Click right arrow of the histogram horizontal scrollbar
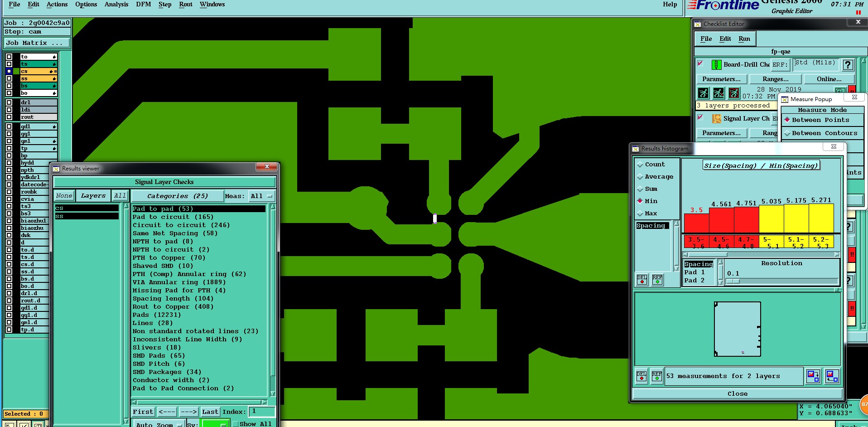The width and height of the screenshot is (868, 427). click(837, 254)
